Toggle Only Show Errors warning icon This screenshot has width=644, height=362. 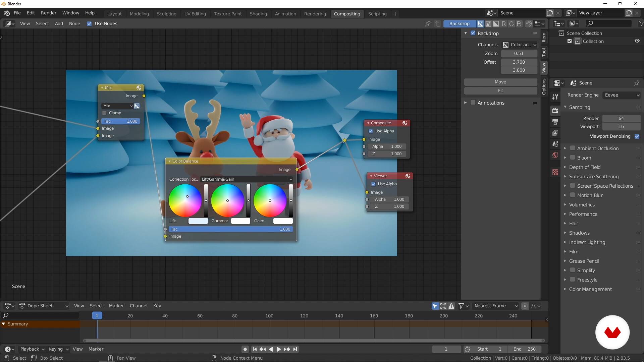point(451,306)
